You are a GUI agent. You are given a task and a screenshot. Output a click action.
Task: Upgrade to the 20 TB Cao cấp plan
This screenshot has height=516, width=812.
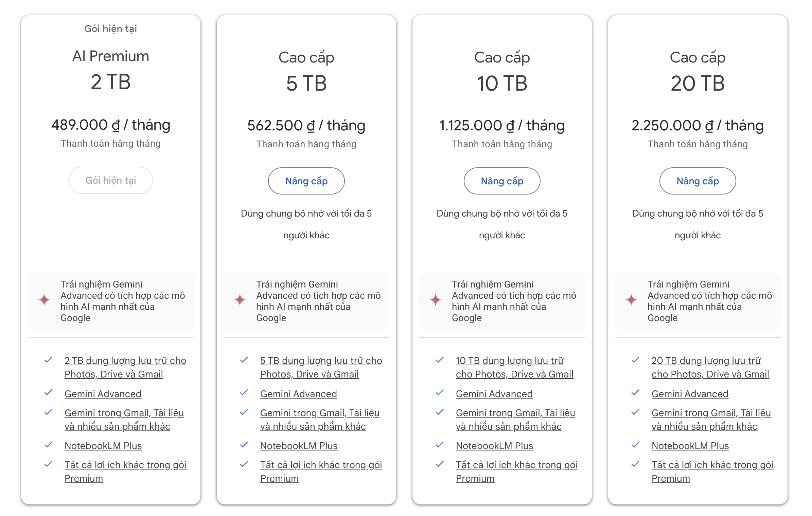click(698, 181)
